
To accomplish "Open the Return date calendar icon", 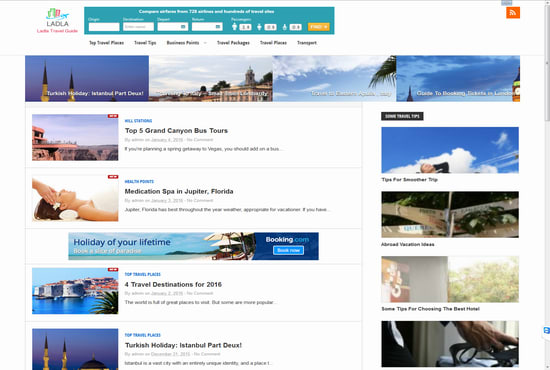I will pyautogui.click(x=217, y=27).
